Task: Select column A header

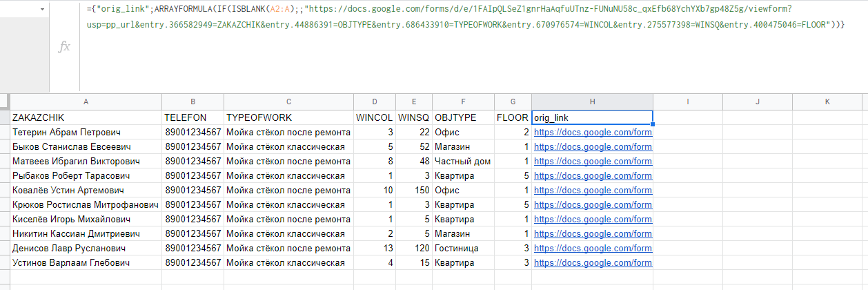Action: tap(86, 101)
